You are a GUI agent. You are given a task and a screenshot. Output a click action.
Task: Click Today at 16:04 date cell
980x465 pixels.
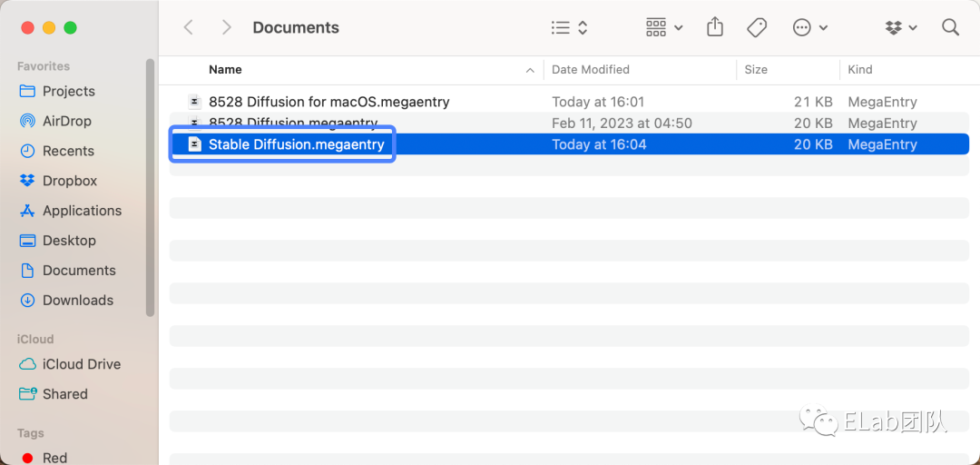599,144
